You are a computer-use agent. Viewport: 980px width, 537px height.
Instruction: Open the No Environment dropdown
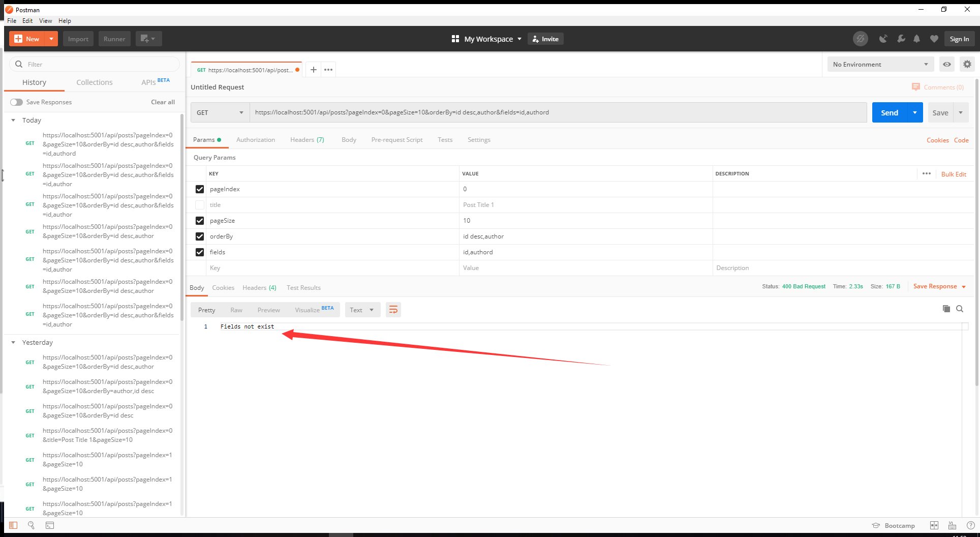pos(880,65)
